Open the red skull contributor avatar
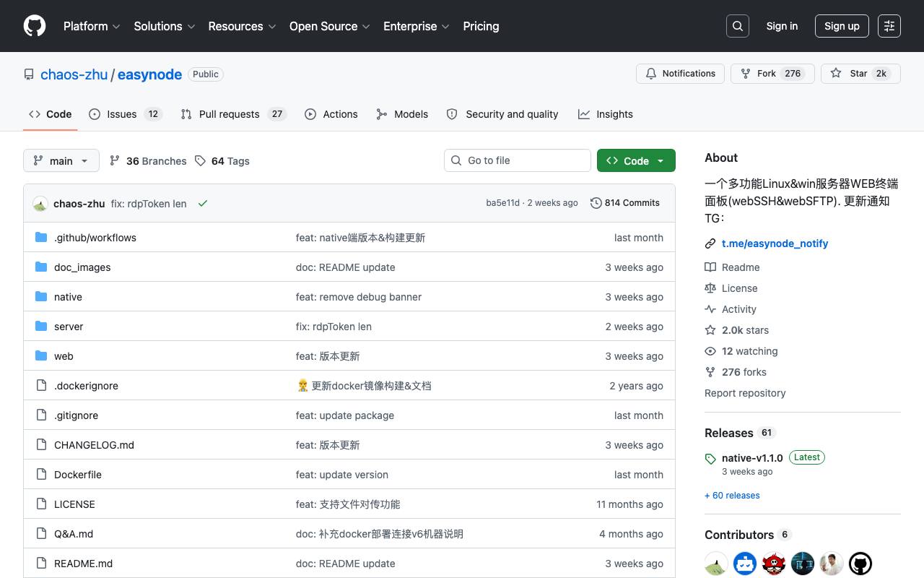Viewport: 924px width, 578px height. [x=774, y=564]
